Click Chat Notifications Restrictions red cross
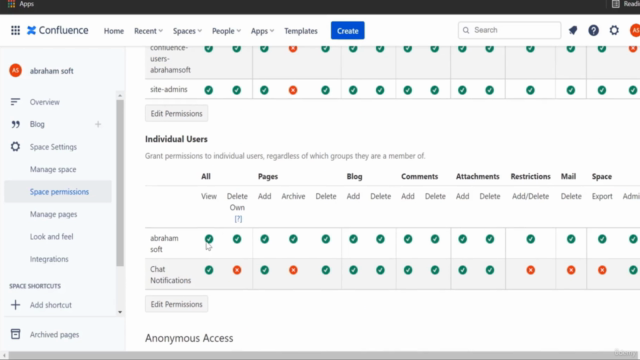 (530, 270)
